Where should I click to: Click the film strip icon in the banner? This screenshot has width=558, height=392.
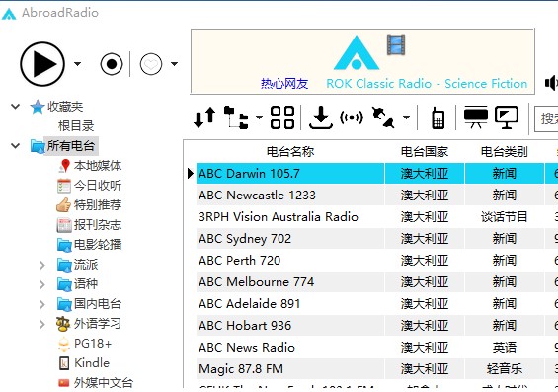pos(396,44)
